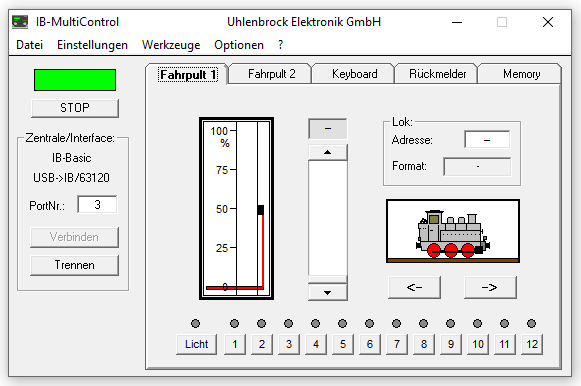
Task: Click the USB->IB/63120 interface text
Action: 71,178
